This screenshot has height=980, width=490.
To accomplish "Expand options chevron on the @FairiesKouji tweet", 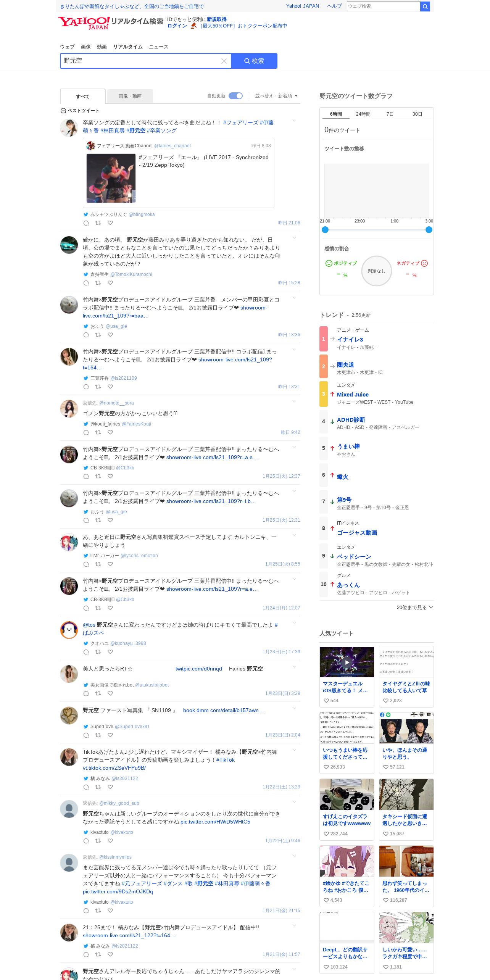I will coord(294,401).
